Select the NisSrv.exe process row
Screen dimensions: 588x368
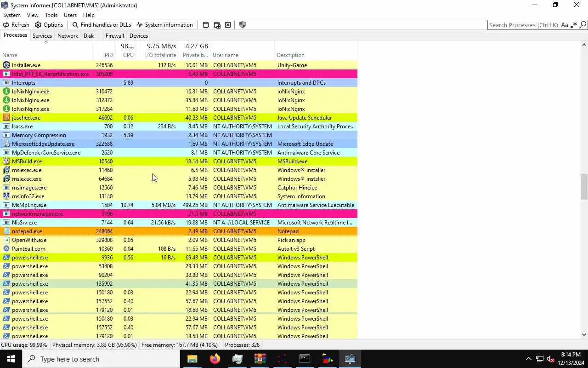pyautogui.click(x=179, y=223)
